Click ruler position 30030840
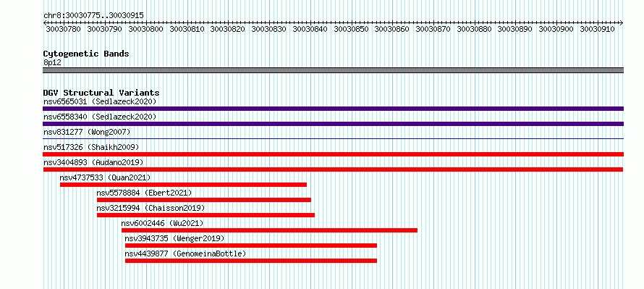644x289 pixels. (x=310, y=29)
